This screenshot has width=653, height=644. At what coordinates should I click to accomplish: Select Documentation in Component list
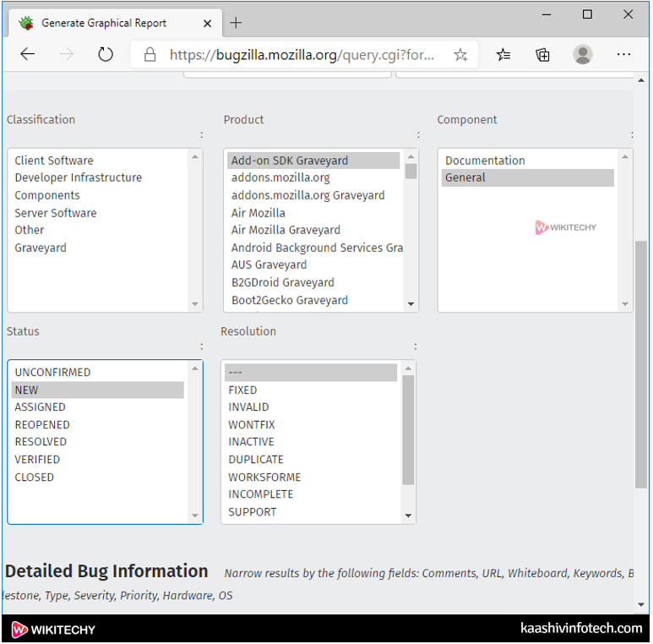click(485, 161)
